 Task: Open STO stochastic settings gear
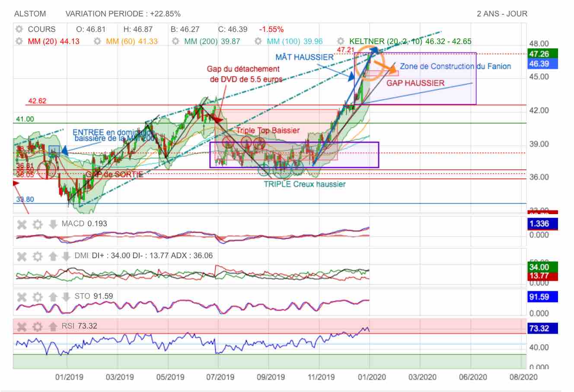(38, 297)
